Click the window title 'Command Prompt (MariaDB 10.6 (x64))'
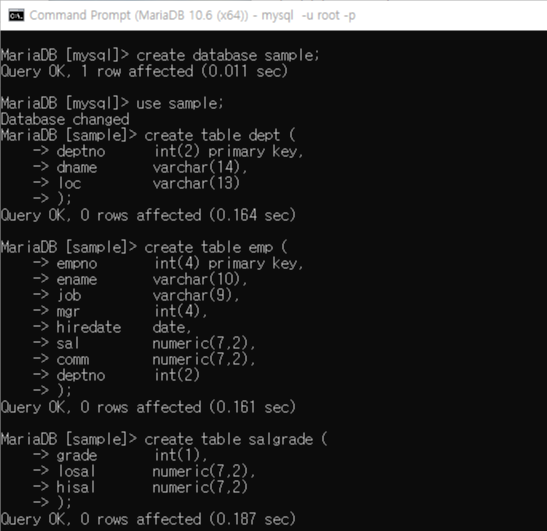 pos(139,16)
